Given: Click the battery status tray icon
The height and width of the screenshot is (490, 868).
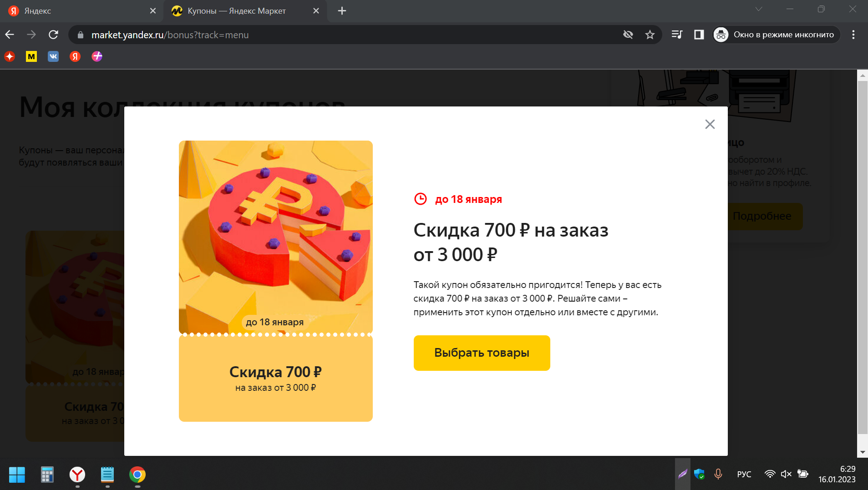Looking at the screenshot, I should pos(803,474).
